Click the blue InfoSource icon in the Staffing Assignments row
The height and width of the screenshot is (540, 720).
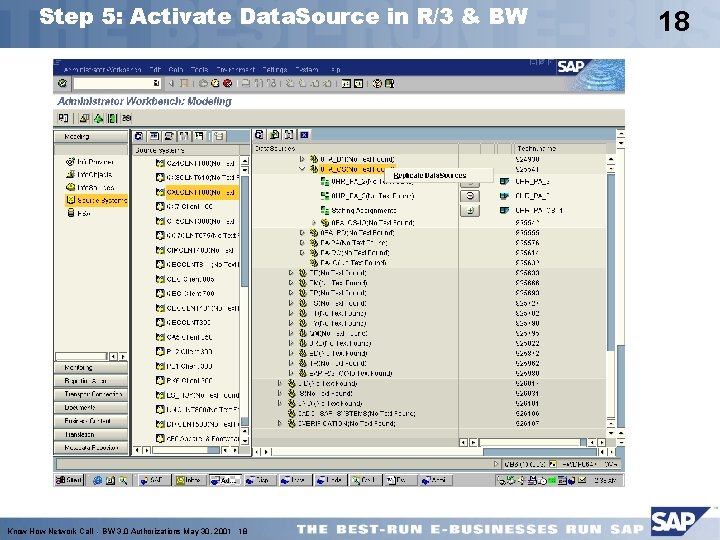(504, 210)
